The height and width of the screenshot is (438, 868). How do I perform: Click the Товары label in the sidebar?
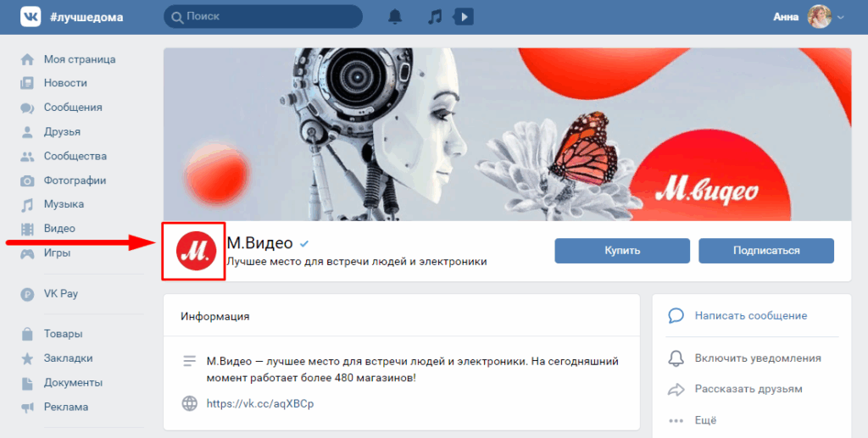[63, 334]
